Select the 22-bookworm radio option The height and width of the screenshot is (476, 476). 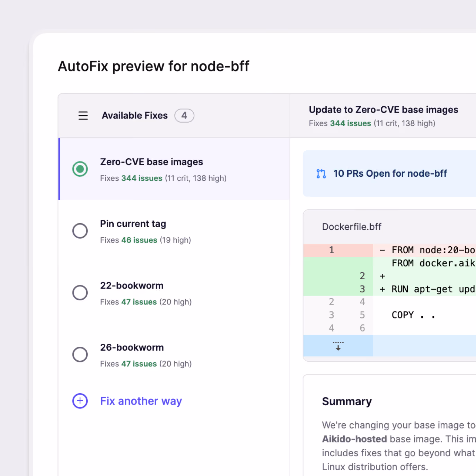coord(80,293)
